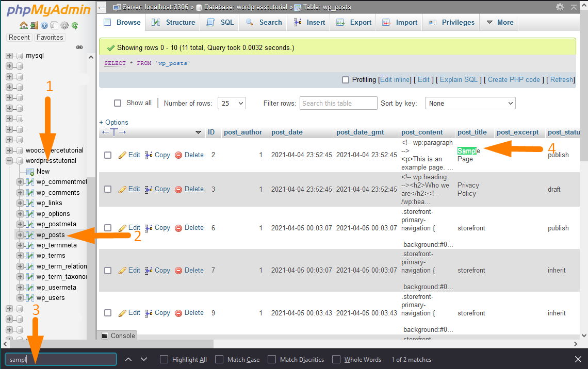The width and height of the screenshot is (588, 369).
Task: Open the More menu dropdown
Action: pos(500,23)
